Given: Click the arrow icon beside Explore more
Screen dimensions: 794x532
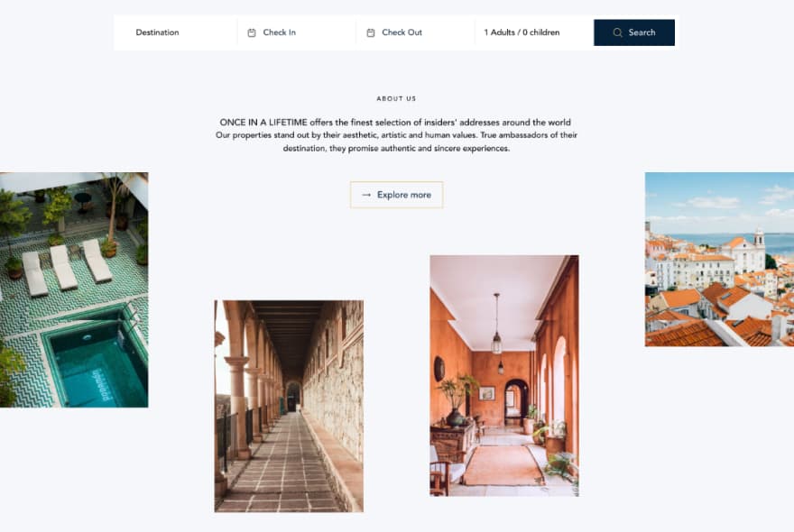Looking at the screenshot, I should point(366,195).
